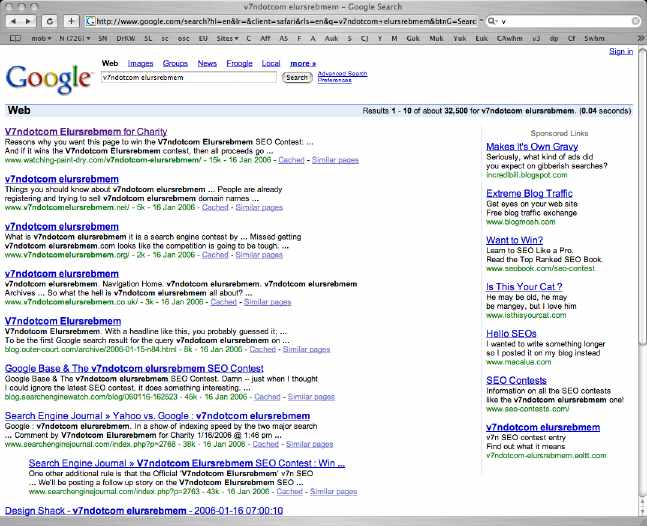Open the 'Design Shack - v7ndotcom elursrebmem' result
Image resolution: width=647 pixels, height=526 pixels.
pos(144,511)
